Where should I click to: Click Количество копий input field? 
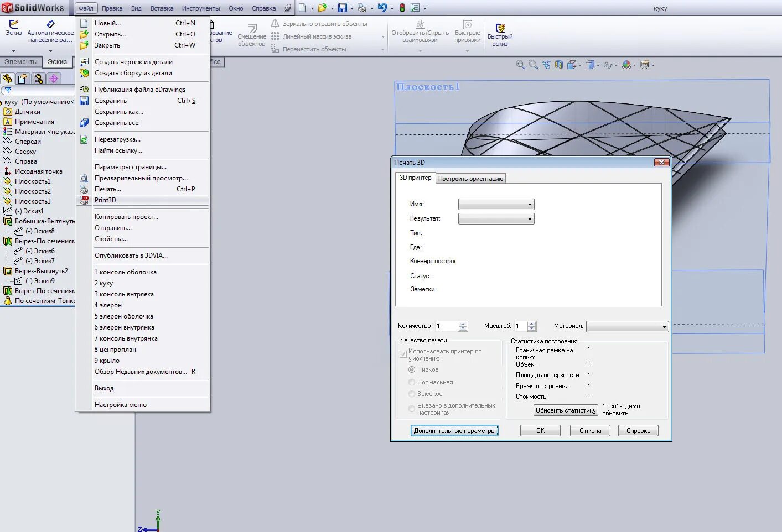pos(447,326)
